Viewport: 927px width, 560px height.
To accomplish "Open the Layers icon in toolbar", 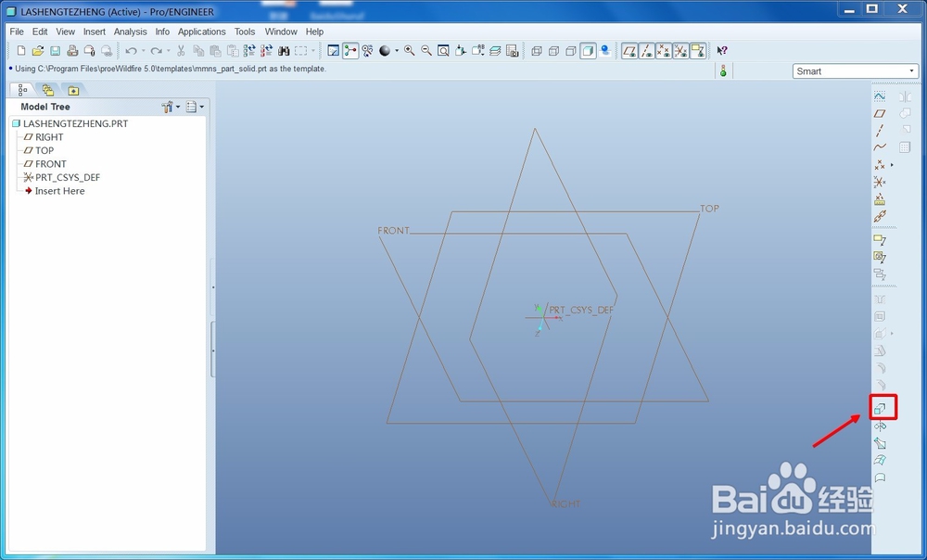I will pos(495,51).
